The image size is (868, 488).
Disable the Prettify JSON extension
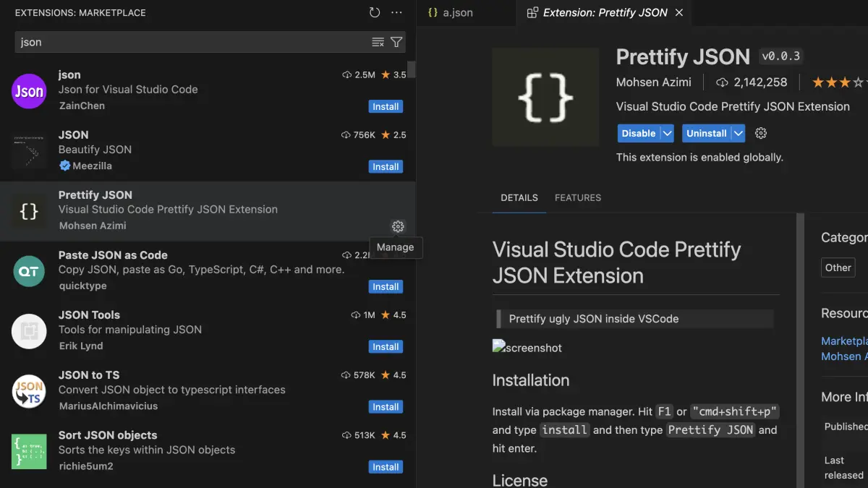(x=639, y=133)
